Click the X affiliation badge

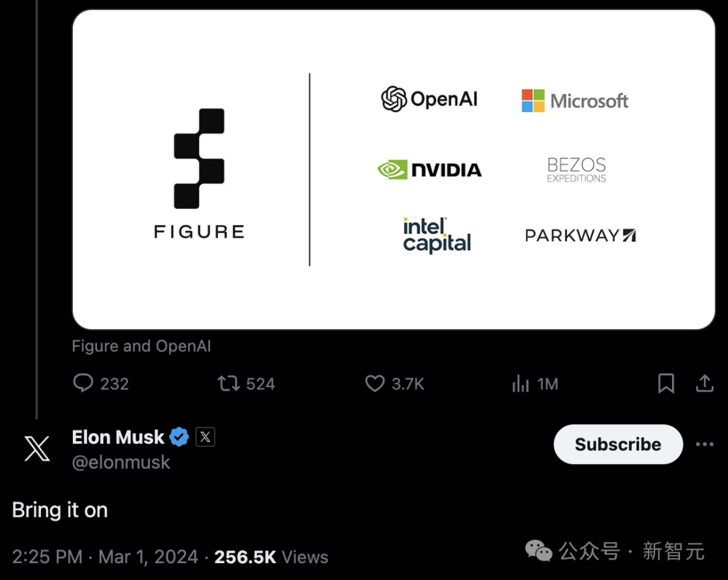[x=205, y=438]
